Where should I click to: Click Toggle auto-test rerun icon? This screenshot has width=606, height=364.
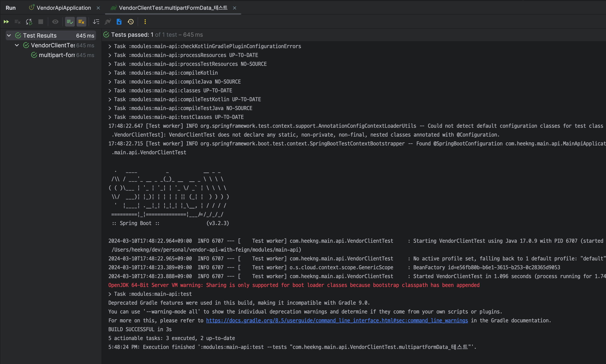29,22
